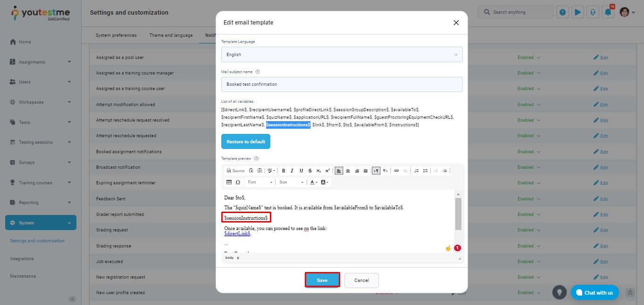Open the Template Language dropdown

pyautogui.click(x=342, y=55)
